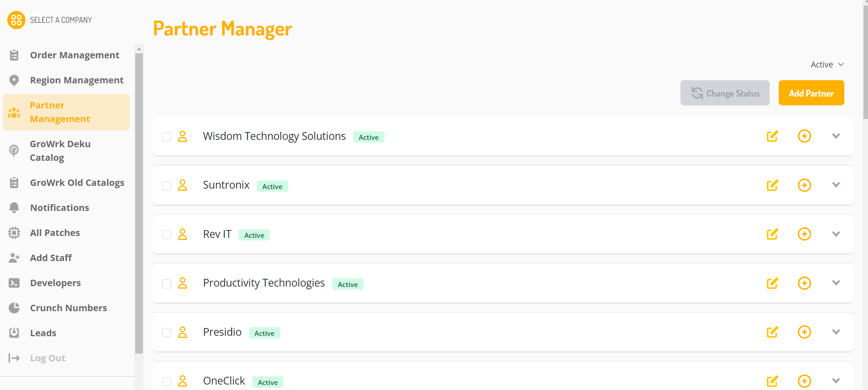Check the box next to Presidio
The height and width of the screenshot is (390, 868).
point(167,333)
